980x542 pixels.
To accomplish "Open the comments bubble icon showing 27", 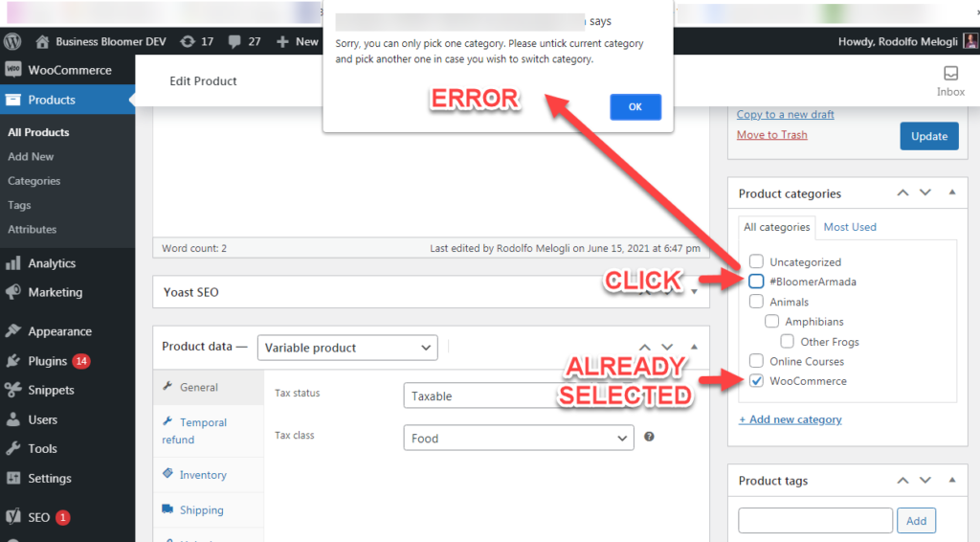I will click(x=234, y=42).
